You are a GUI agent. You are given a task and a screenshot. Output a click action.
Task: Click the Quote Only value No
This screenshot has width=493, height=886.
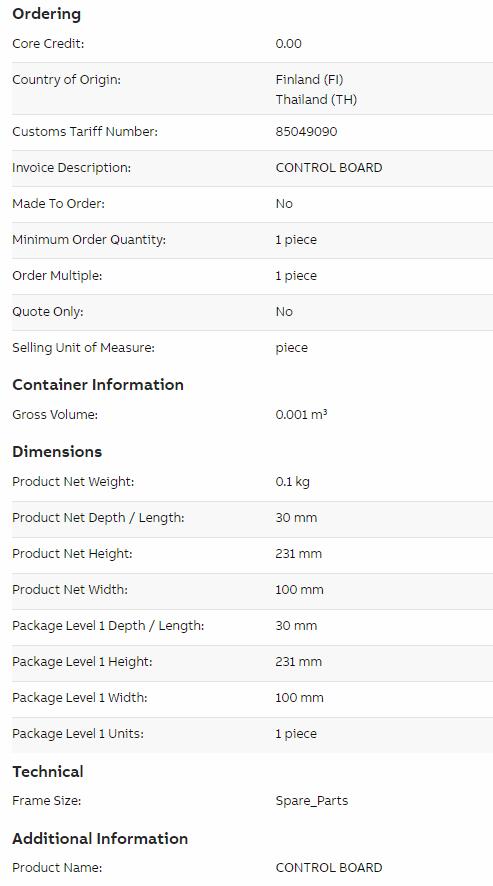(x=284, y=312)
